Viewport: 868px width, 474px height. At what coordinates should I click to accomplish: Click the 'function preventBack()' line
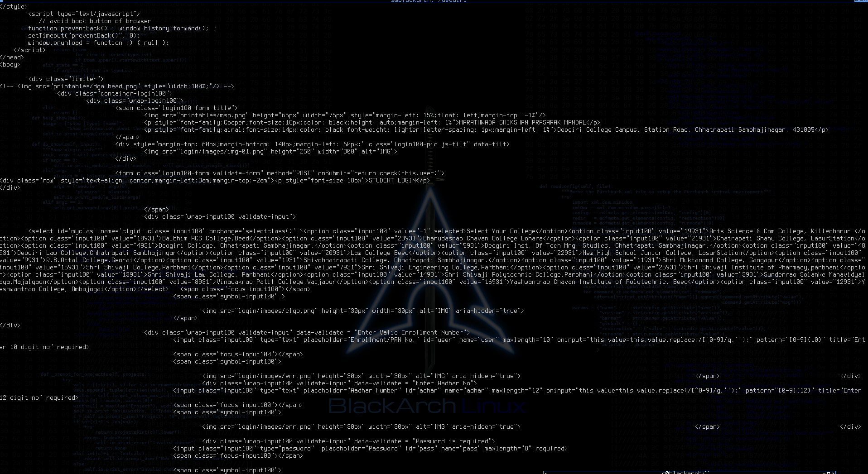[x=122, y=28]
